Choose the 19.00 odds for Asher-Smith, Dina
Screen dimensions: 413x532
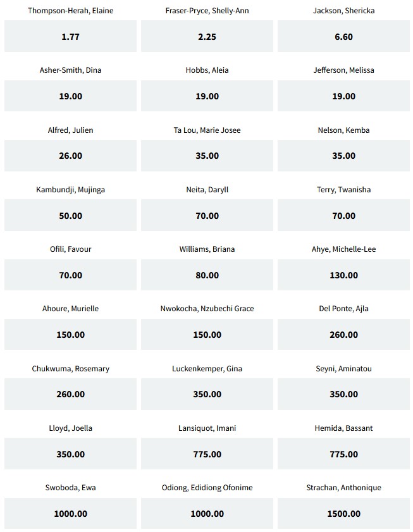click(x=70, y=96)
